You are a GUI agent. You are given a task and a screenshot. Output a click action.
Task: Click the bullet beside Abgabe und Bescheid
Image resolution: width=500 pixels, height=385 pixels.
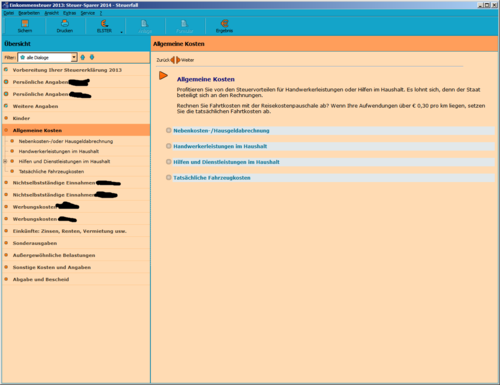[x=6, y=279]
